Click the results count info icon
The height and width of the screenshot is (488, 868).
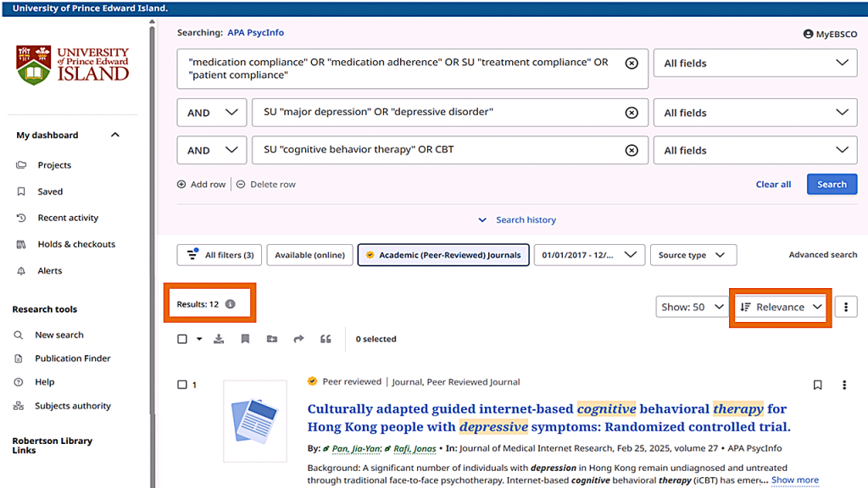point(231,304)
